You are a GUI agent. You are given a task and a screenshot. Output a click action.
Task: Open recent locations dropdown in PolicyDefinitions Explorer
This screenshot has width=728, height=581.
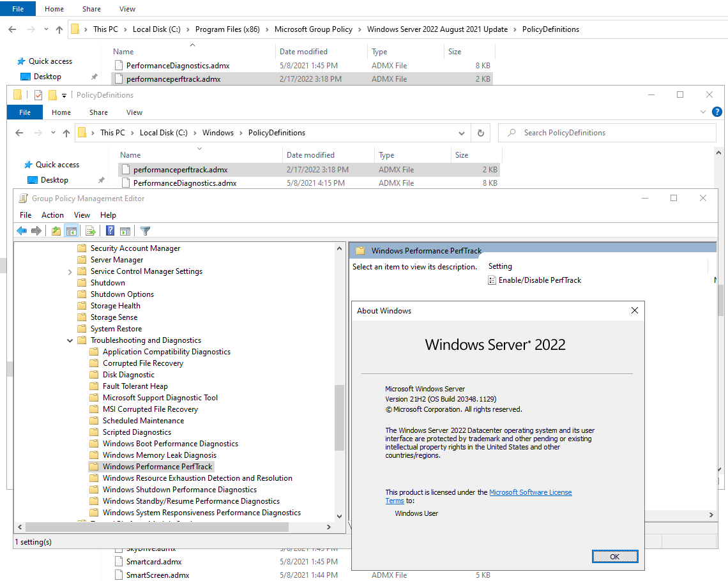(x=53, y=133)
